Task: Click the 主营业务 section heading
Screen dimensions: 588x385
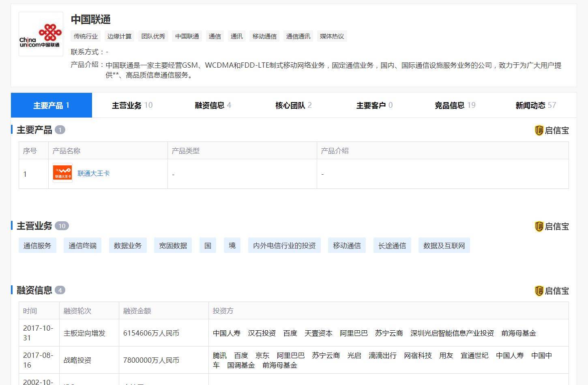Action: pos(34,226)
